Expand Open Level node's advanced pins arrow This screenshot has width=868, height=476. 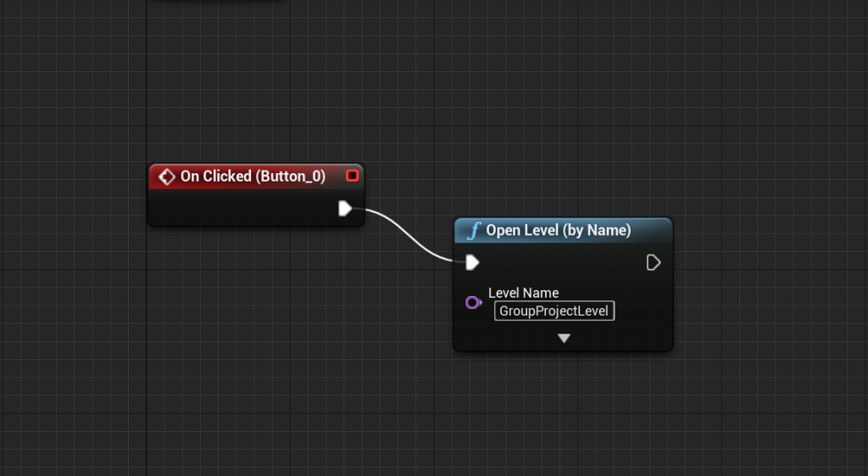(x=564, y=338)
